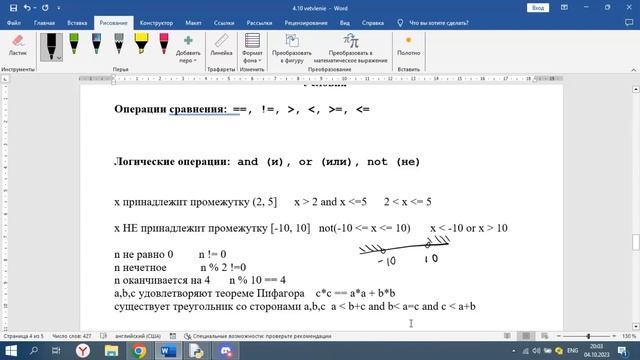
Task: Click Convert to shape (Преобразовать в фигуру)
Action: click(x=292, y=49)
